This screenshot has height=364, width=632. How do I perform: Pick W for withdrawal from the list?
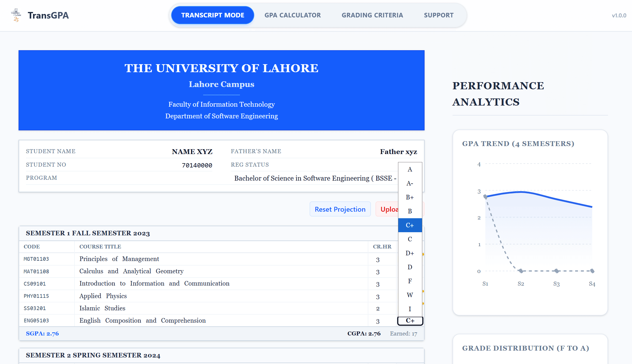pos(410,295)
